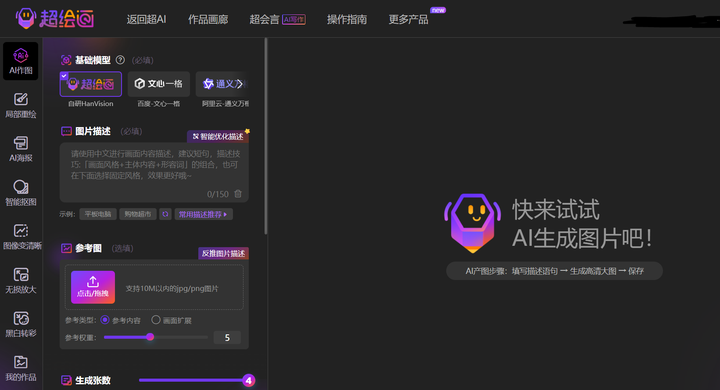720x390 pixels.
Task: Click the mascot icon in the preview area
Action: (x=472, y=223)
